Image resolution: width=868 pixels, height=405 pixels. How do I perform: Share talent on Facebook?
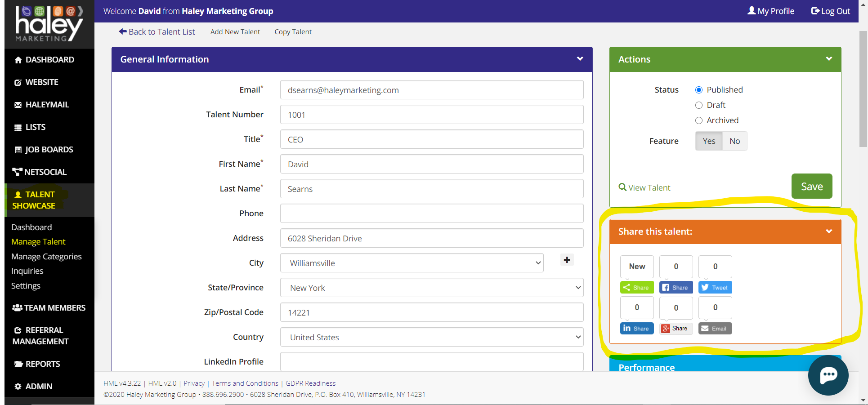point(676,288)
